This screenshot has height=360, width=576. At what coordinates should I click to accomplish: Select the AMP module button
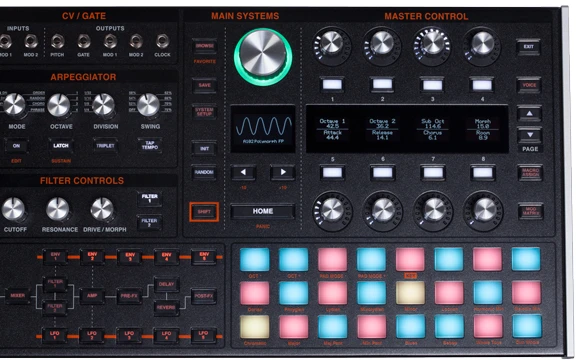click(92, 296)
